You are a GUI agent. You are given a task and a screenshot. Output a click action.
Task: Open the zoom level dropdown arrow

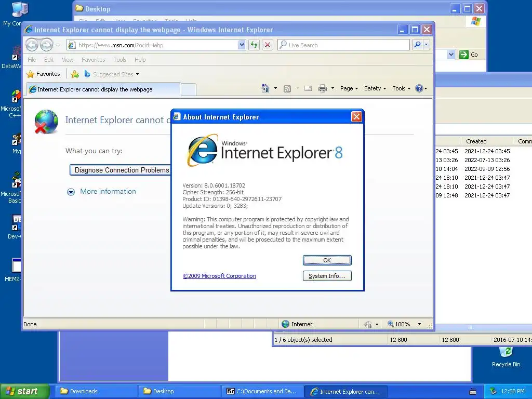419,324
